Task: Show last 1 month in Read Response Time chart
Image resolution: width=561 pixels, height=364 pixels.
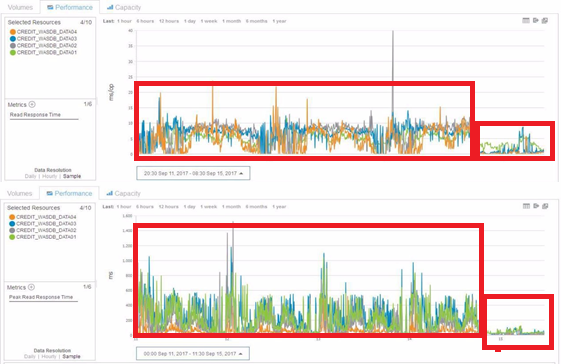Action: pyautogui.click(x=231, y=21)
